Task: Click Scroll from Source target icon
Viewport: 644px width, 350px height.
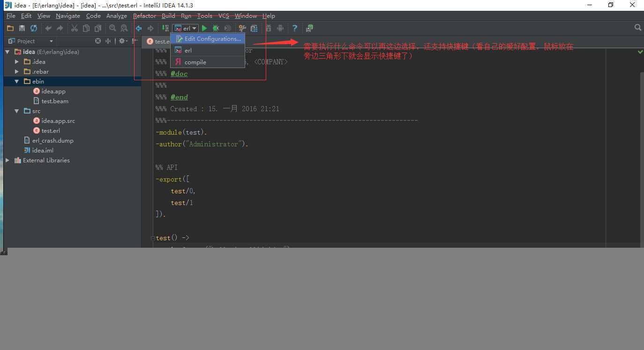Action: point(98,41)
